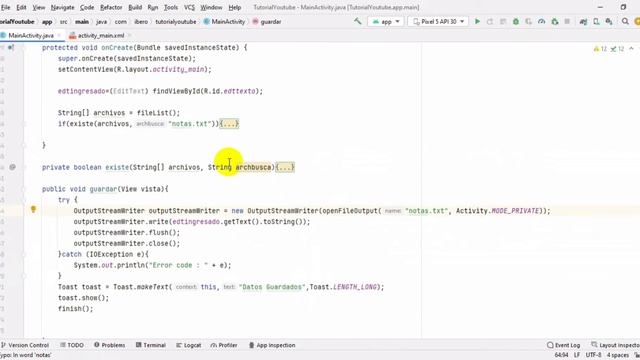Click the 4 spaces indent selector
This screenshot has width=640, height=360.
coord(618,355)
